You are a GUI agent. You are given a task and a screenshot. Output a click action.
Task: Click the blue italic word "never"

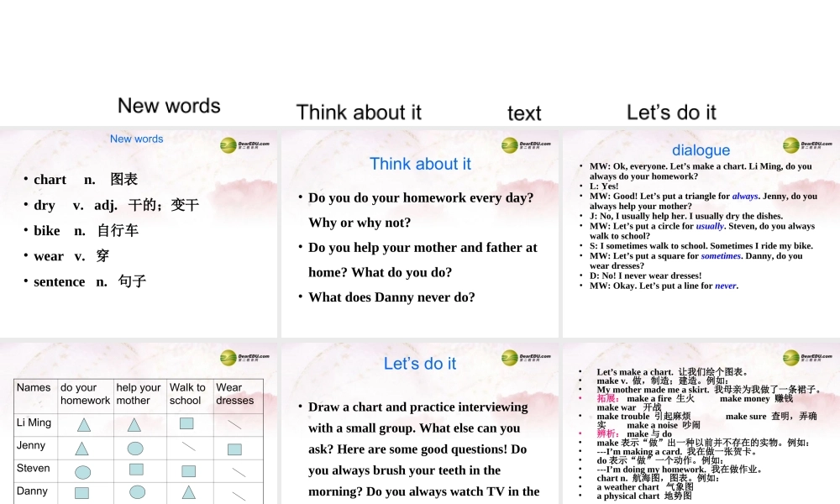(x=726, y=286)
